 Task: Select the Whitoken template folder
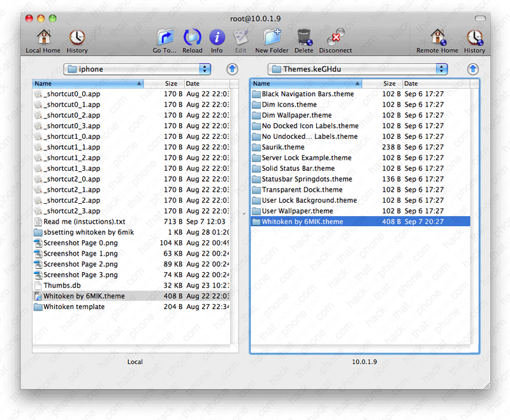pos(74,307)
